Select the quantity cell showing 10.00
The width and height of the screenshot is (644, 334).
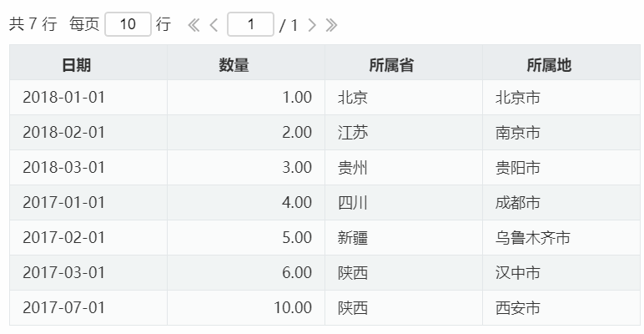point(246,307)
